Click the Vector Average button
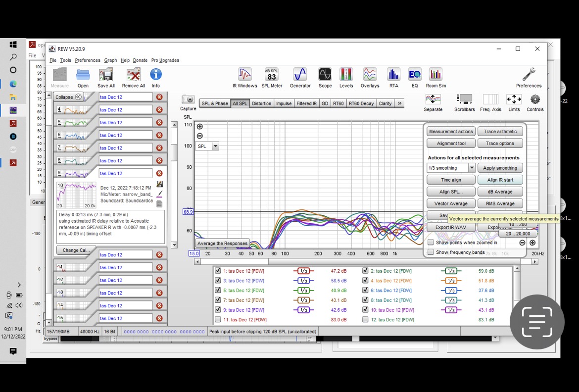Viewport: 579px width, 392px height. pos(451,203)
